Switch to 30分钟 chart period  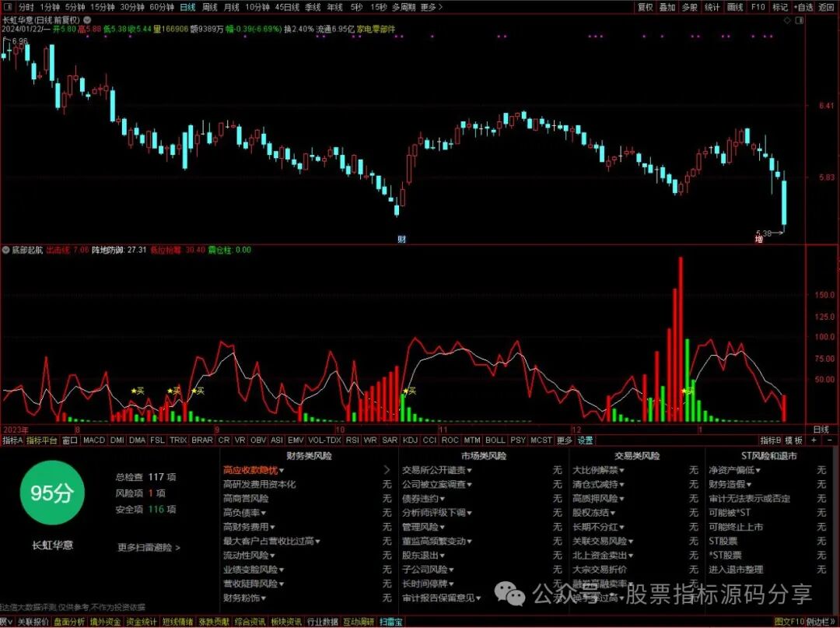[131, 7]
